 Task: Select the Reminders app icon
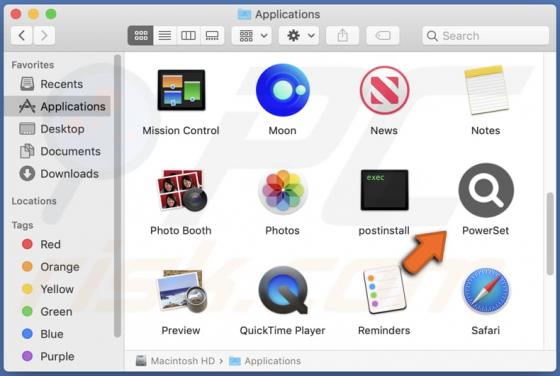[x=384, y=290]
